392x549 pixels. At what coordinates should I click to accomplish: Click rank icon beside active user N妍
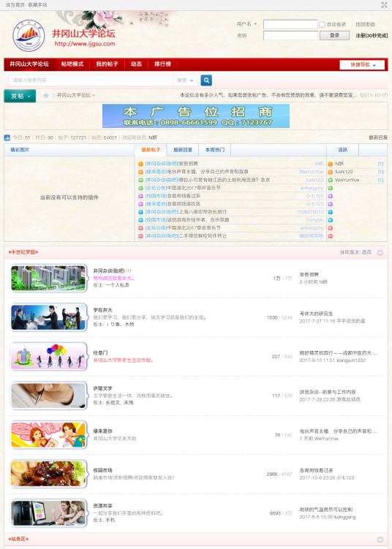330,164
